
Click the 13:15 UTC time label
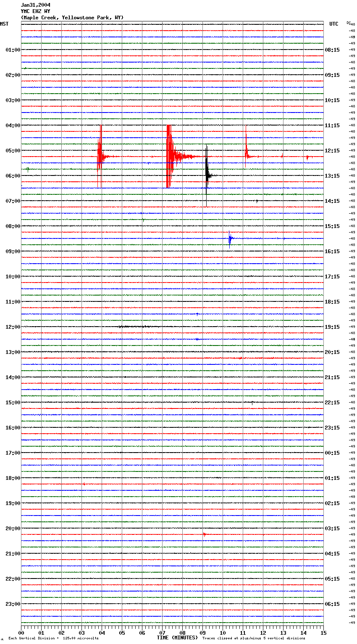click(332, 176)
